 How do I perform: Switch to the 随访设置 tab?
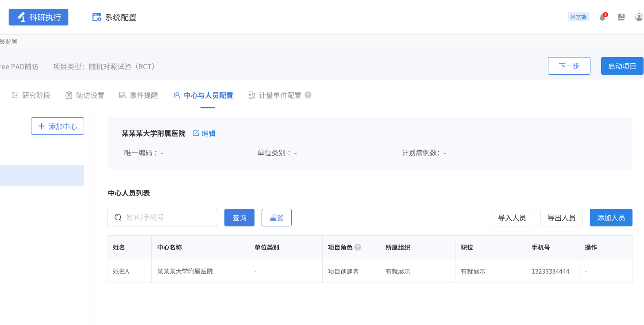click(x=85, y=95)
